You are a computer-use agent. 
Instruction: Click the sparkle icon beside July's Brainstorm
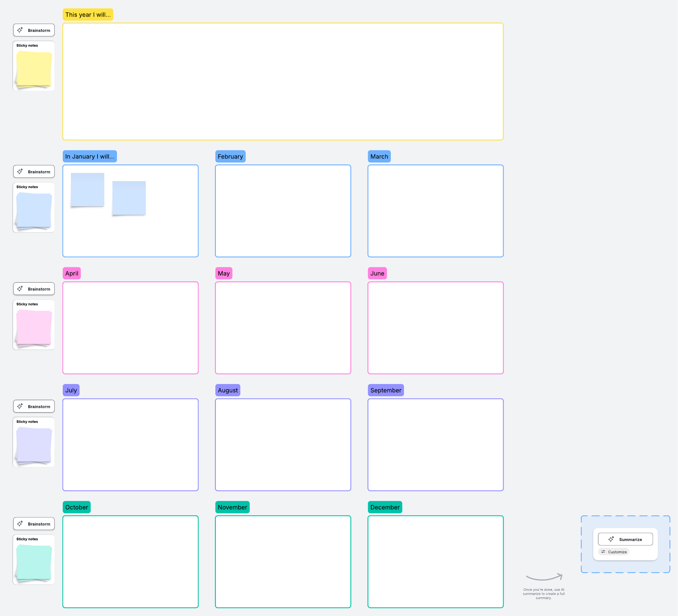click(20, 406)
